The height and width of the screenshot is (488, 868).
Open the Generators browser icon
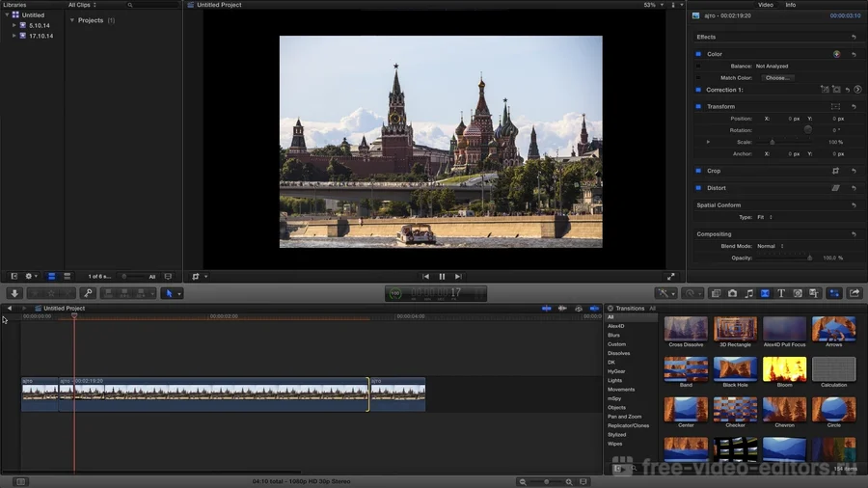[798, 293]
